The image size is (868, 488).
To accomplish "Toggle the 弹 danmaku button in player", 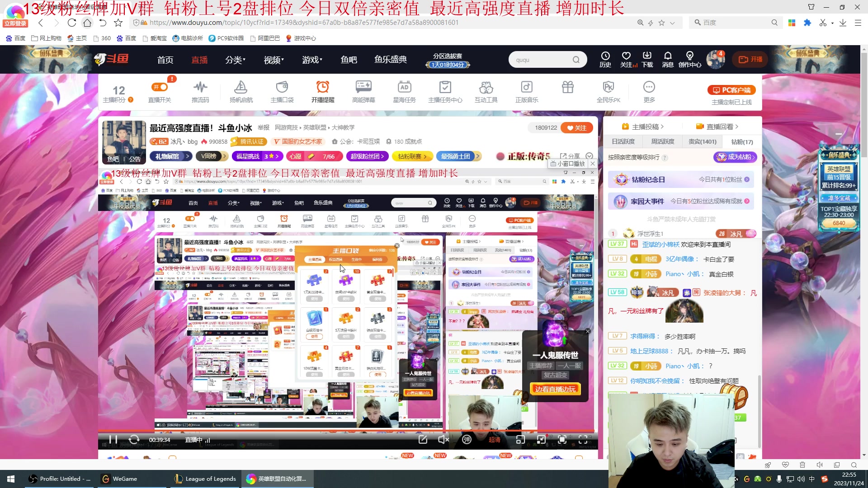I will pyautogui.click(x=467, y=440).
